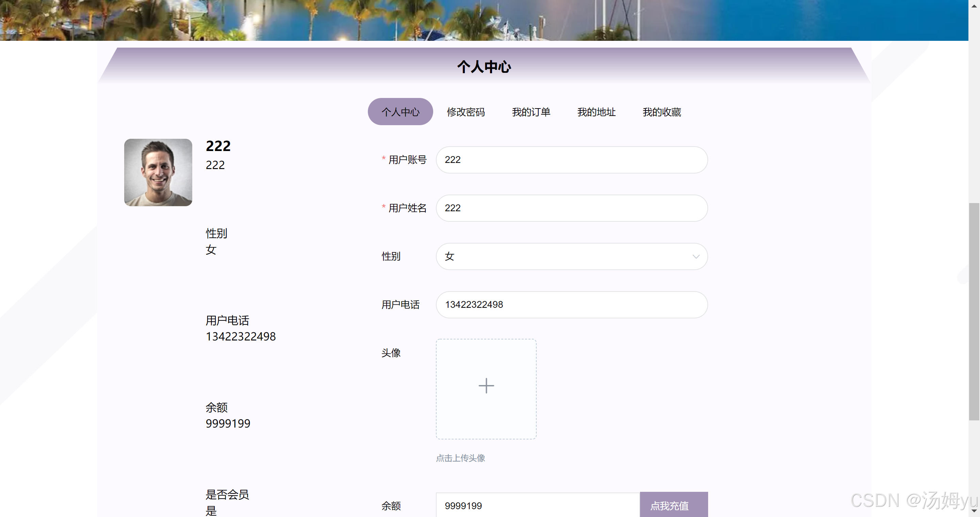Focus the 用户账号 input field
The height and width of the screenshot is (517, 980).
click(x=571, y=160)
